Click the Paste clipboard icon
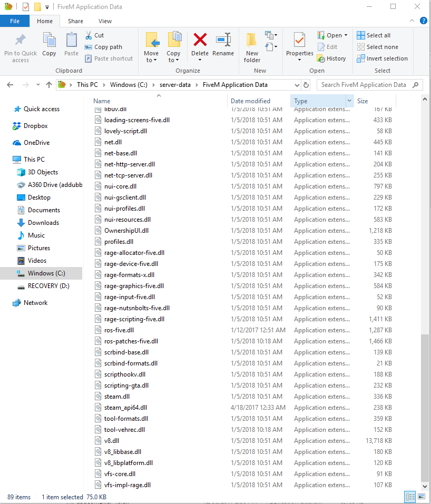 [72, 40]
